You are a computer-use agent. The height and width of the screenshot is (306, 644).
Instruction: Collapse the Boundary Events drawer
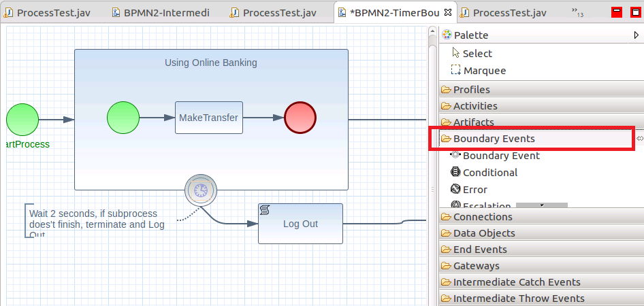[x=494, y=139]
